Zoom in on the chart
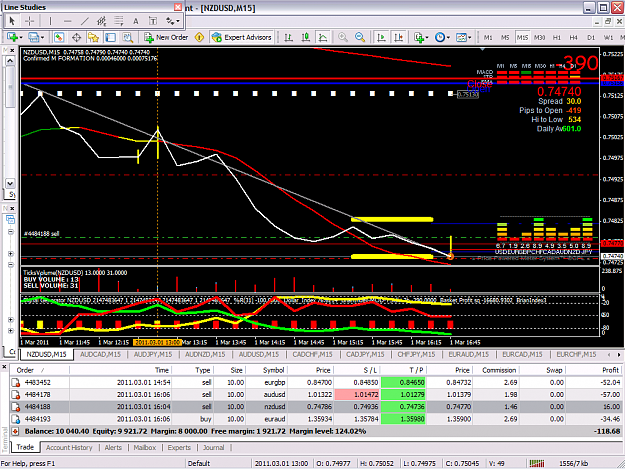 (x=342, y=37)
